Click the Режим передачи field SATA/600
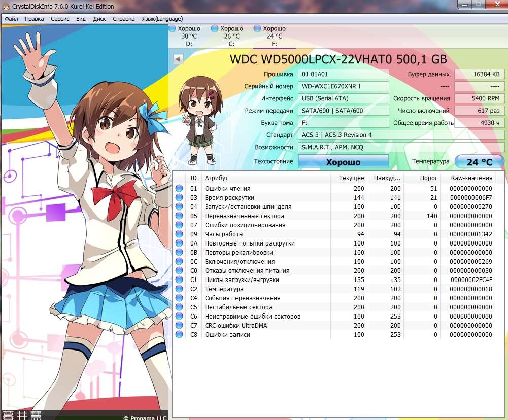Image resolution: width=508 pixels, height=420 pixels. point(343,111)
